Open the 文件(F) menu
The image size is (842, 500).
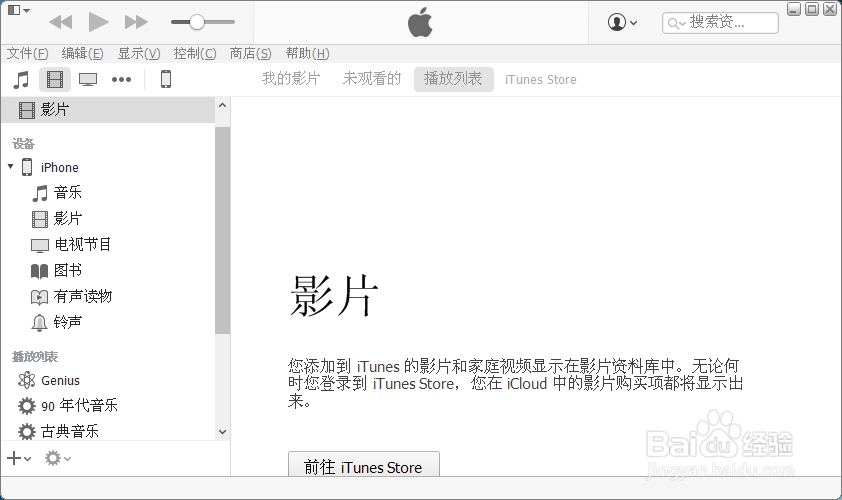coord(27,53)
